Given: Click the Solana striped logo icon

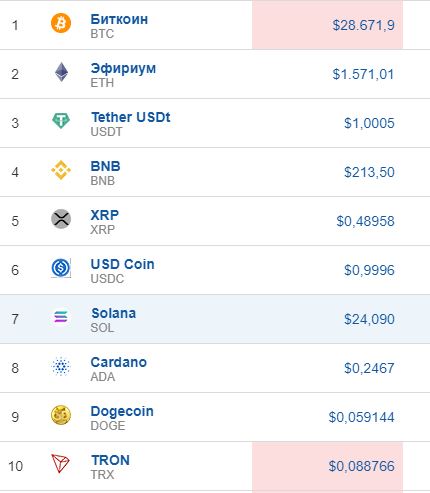Looking at the screenshot, I should click(x=61, y=317).
